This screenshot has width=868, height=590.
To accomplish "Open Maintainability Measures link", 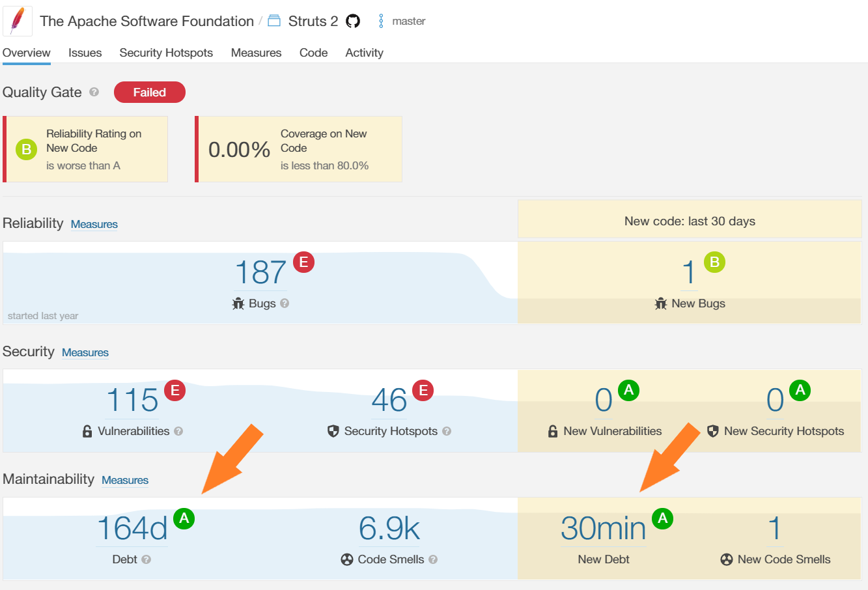I will (125, 480).
